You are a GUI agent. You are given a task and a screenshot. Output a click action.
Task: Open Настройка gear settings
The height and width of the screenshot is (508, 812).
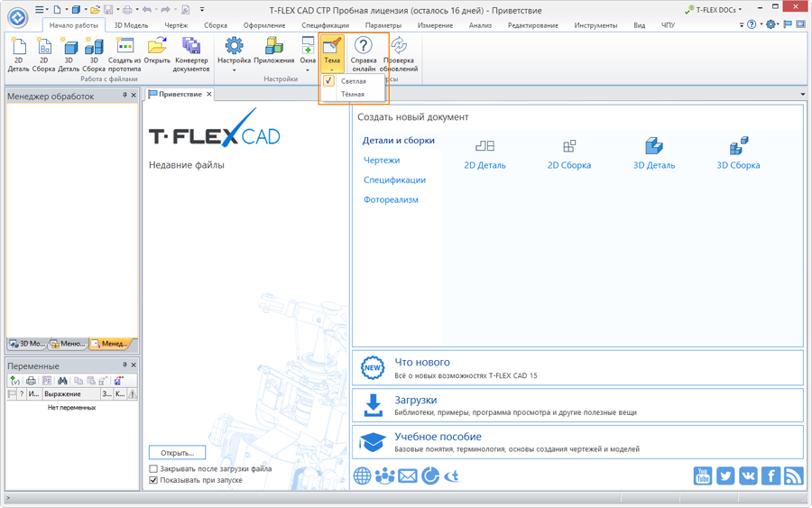pyautogui.click(x=234, y=51)
